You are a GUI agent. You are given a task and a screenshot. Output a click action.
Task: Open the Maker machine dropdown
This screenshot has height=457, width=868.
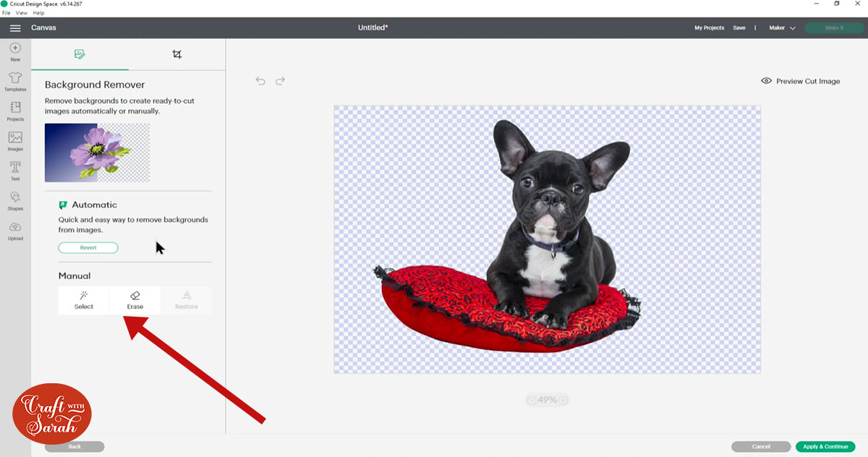781,27
